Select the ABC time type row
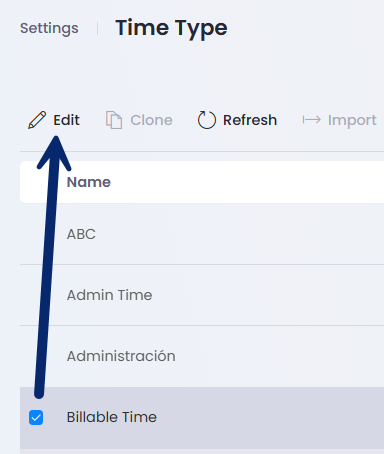 [202, 234]
